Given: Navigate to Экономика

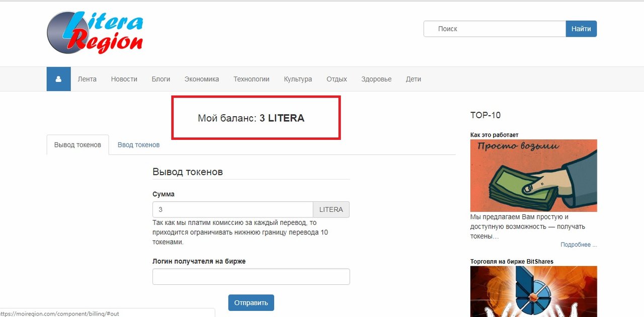Looking at the screenshot, I should pyautogui.click(x=202, y=79).
